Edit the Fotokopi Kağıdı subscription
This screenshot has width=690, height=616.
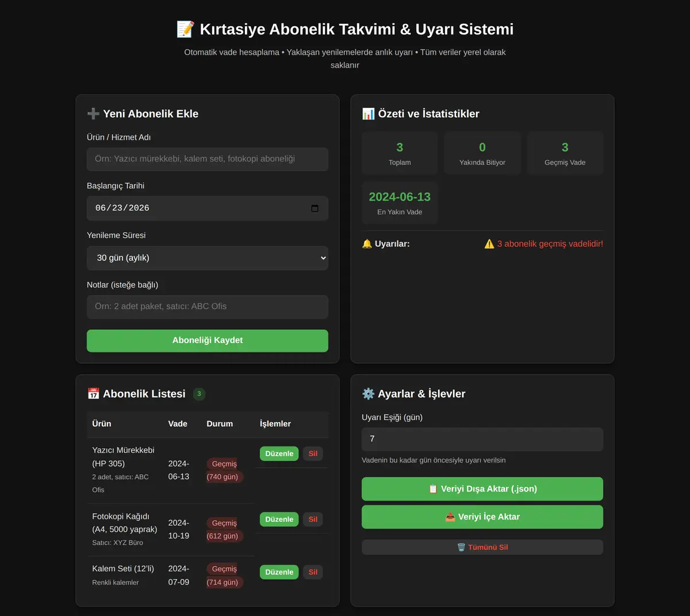(x=279, y=519)
